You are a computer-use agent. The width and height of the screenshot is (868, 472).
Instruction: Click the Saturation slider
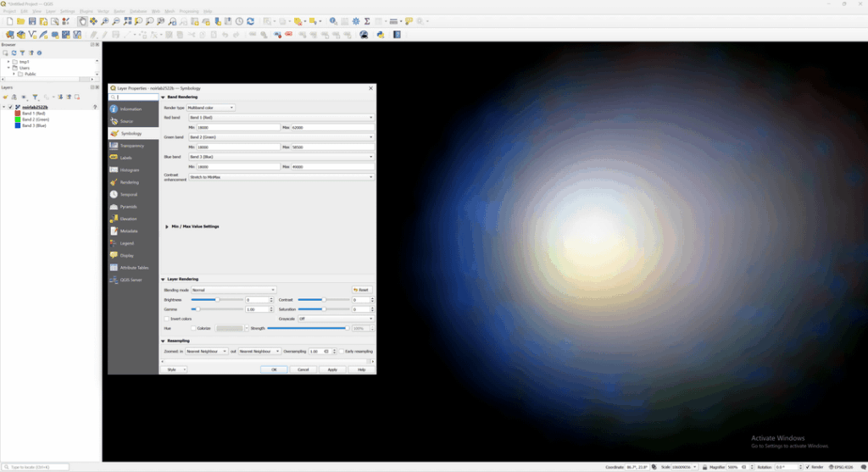click(324, 309)
